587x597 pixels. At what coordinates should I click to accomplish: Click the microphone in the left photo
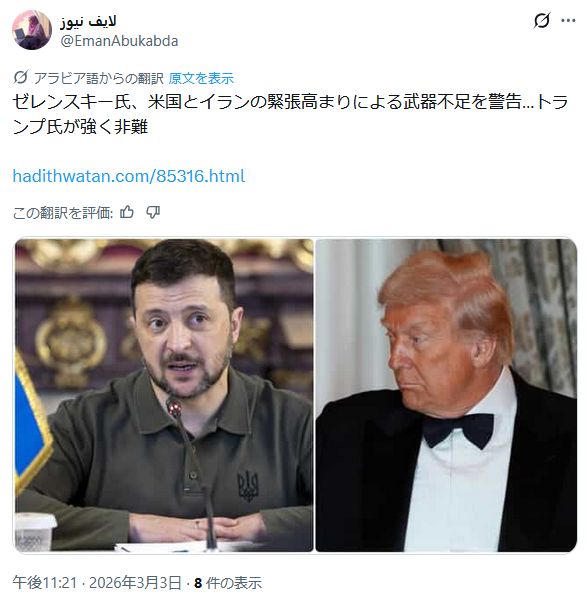click(174, 408)
